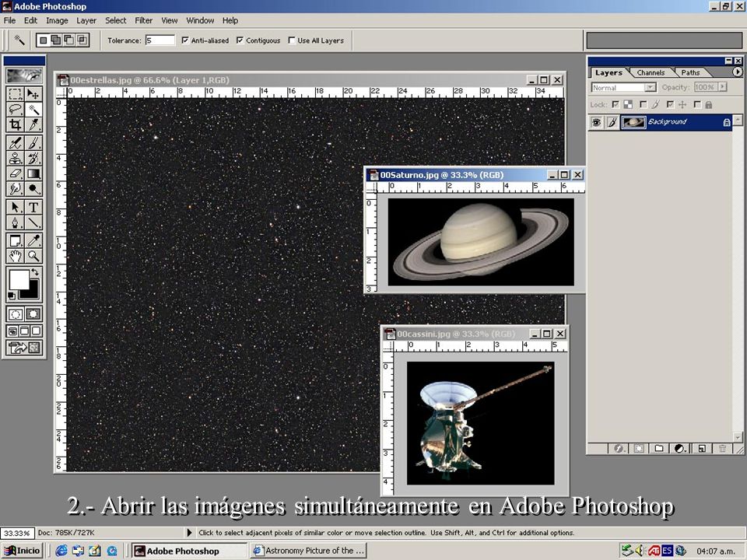
Task: Click the Tolerance input field
Action: (160, 40)
